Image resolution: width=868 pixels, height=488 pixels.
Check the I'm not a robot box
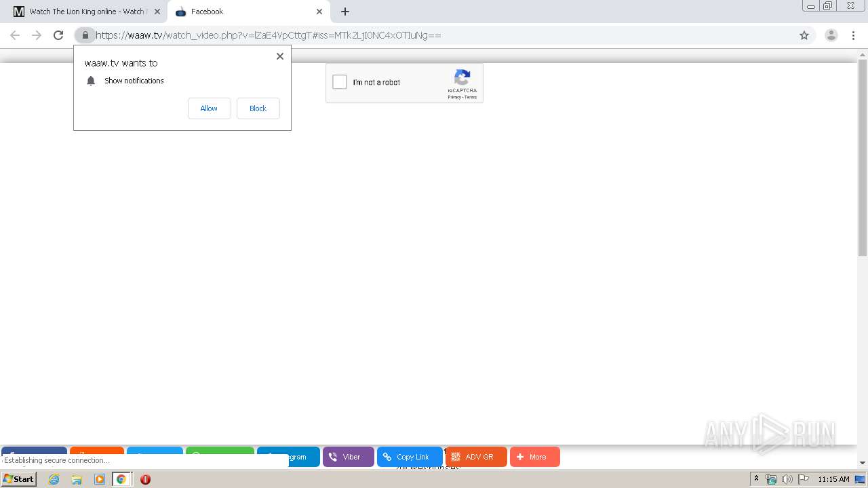click(x=340, y=82)
